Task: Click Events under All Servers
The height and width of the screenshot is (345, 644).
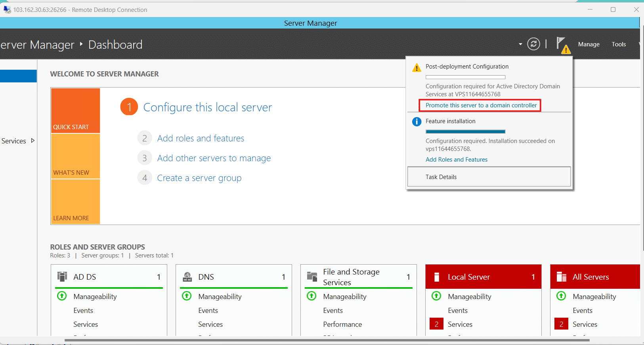Action: (583, 311)
